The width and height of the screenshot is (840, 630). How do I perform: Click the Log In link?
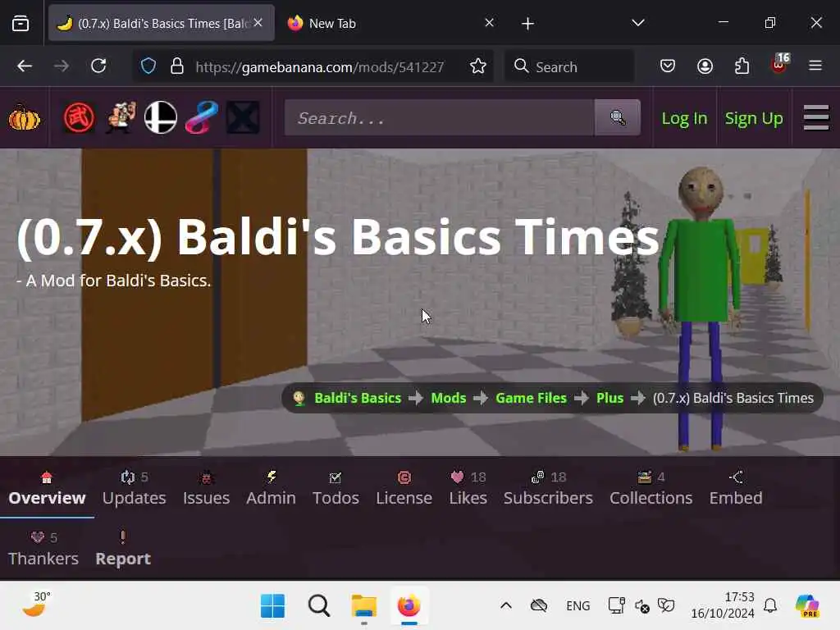coord(684,118)
